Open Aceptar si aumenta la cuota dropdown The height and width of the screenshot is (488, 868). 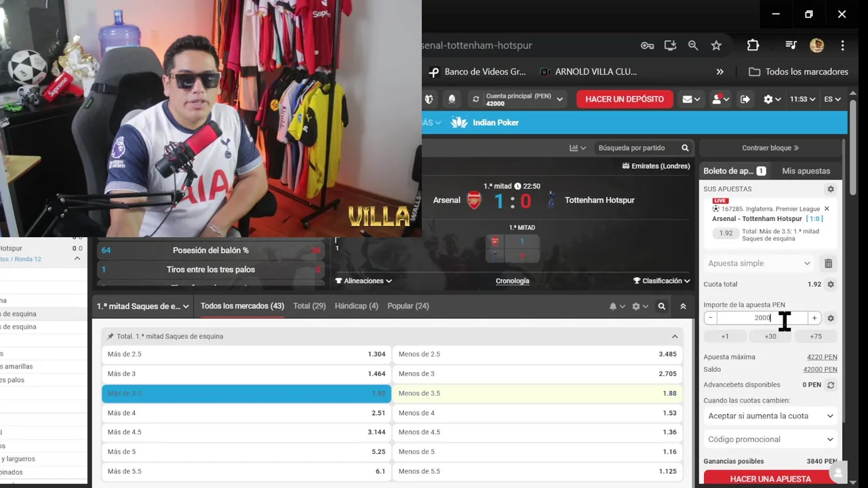coord(770,416)
